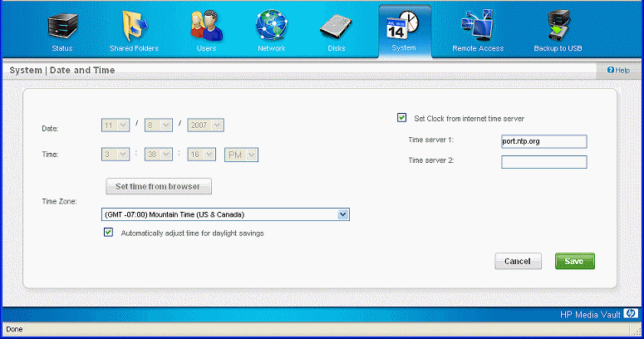644x339 pixels.
Task: Open the Remote Access icon
Action: [x=476, y=26]
